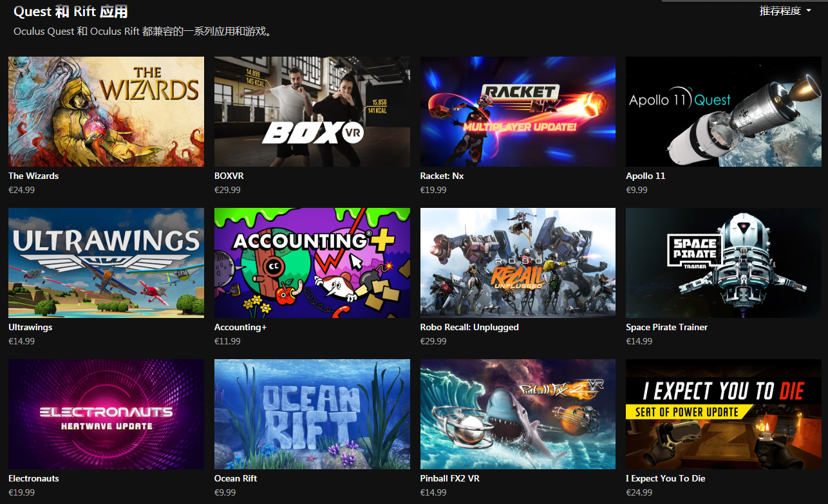Click the BOXVR title link
Viewport: 828px width, 504px height.
tap(229, 176)
